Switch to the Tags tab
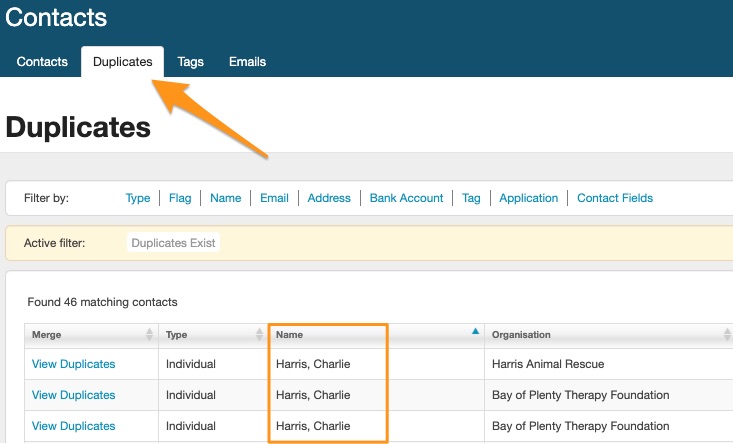The width and height of the screenshot is (733, 444). click(190, 62)
